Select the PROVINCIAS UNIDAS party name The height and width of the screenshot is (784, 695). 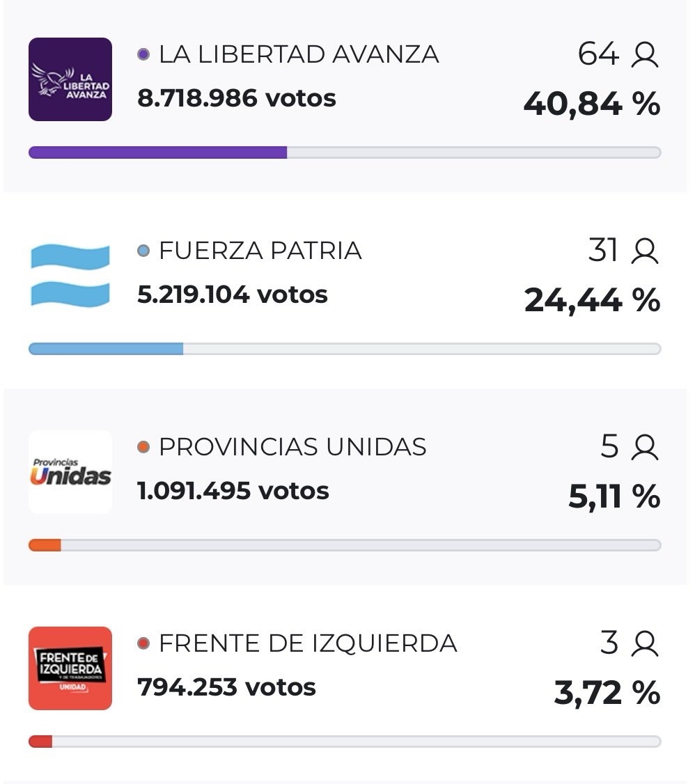292,447
